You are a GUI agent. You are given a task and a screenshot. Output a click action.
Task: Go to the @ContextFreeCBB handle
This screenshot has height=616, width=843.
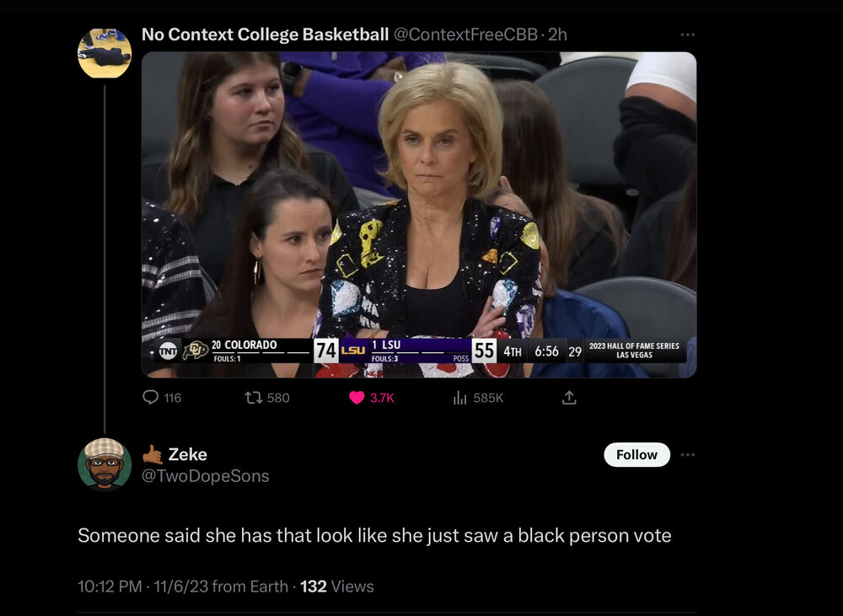point(467,35)
